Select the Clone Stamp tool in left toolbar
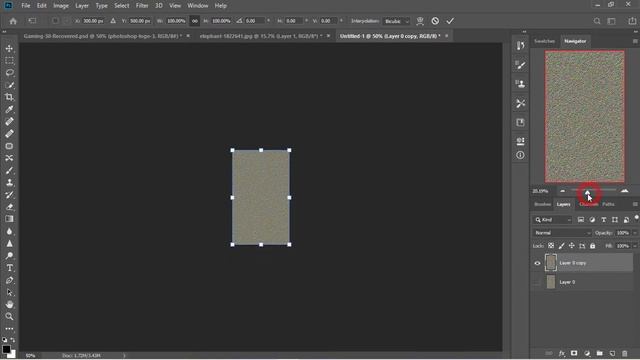This screenshot has width=640, height=360. pos(9,182)
